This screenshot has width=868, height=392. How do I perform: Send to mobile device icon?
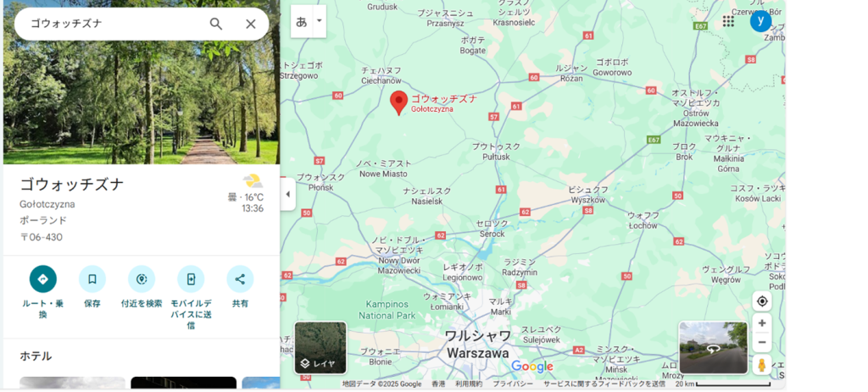pos(191,279)
